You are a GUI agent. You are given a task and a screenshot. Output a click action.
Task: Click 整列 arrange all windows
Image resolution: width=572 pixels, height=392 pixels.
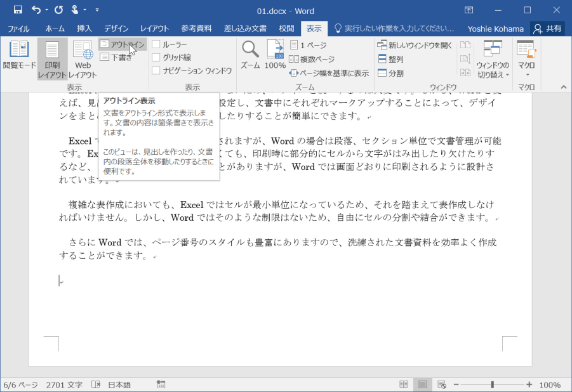click(x=390, y=59)
